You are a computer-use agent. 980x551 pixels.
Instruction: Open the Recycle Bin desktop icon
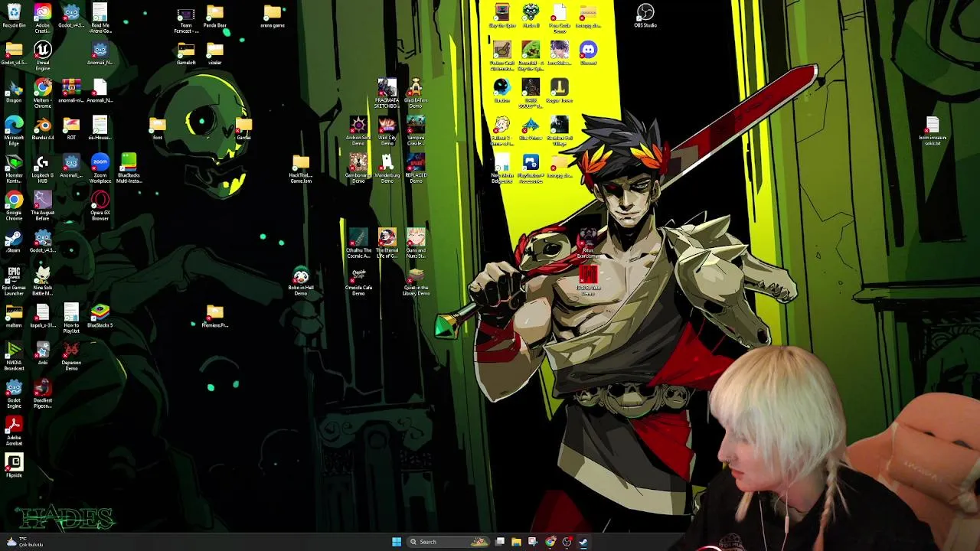pos(14,16)
